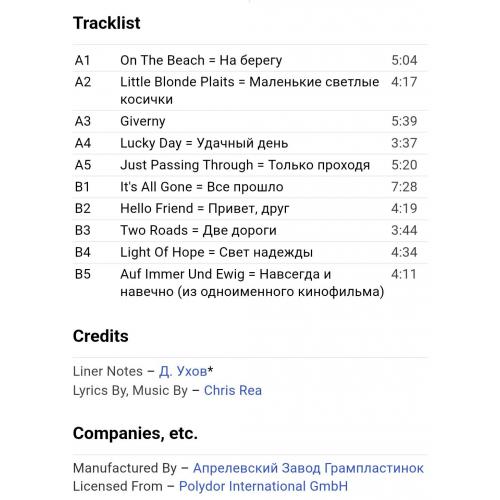Select track B3 Two Roads

(250, 230)
